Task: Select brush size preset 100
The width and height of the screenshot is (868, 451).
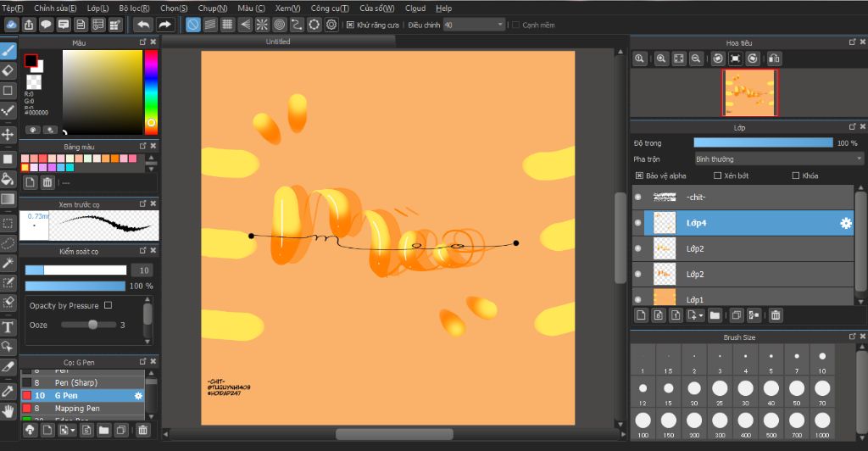Action: (643, 424)
